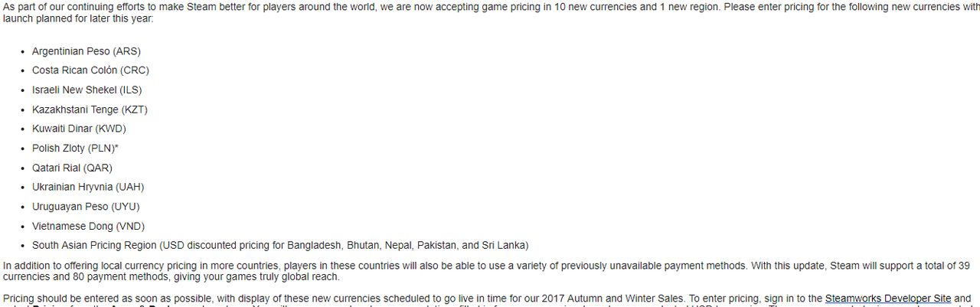Click the asterisk after Polish Zloty (PLN)
The width and height of the screenshot is (980, 307).
click(x=116, y=147)
